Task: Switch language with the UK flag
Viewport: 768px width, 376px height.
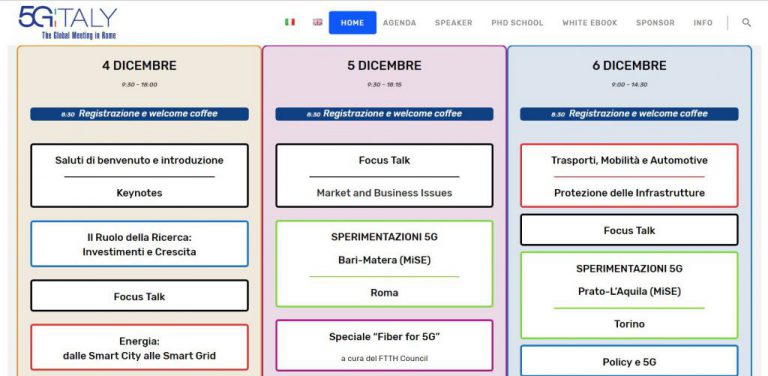Action: click(x=317, y=22)
